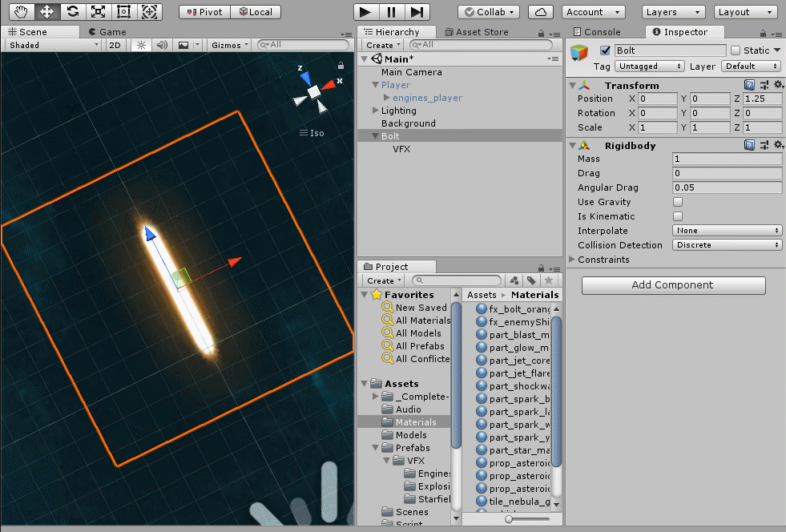Open Hierarchy Create menu
The height and width of the screenshot is (532, 786).
tap(384, 45)
